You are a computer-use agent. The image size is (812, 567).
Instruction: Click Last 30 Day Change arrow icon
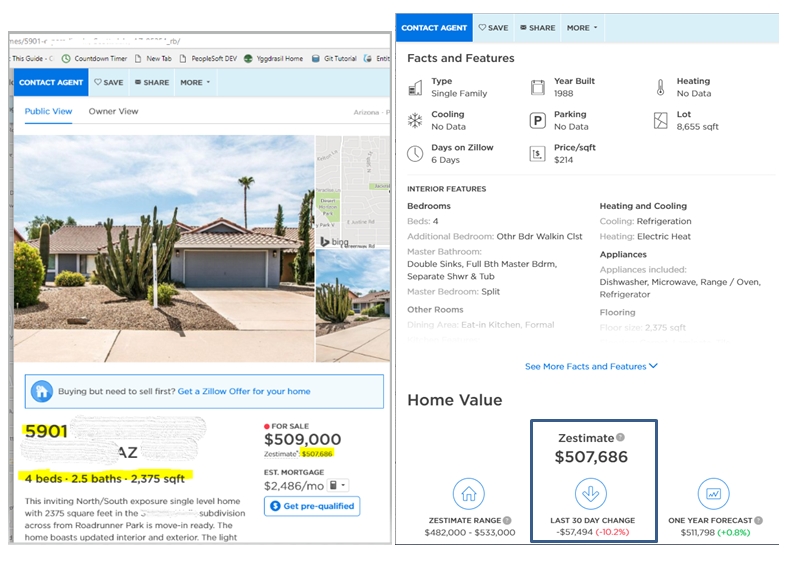(x=591, y=494)
